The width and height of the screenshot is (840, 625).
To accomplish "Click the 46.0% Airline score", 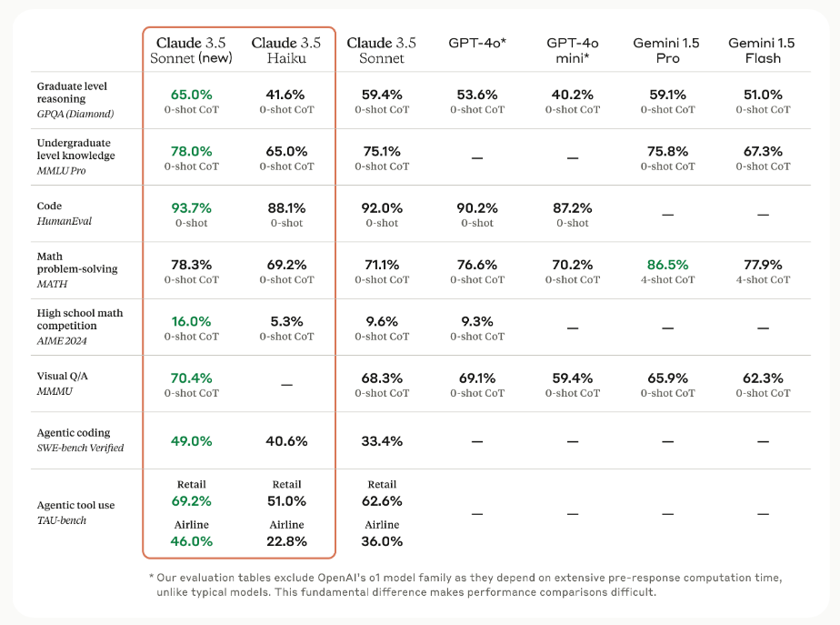I will coord(191,540).
